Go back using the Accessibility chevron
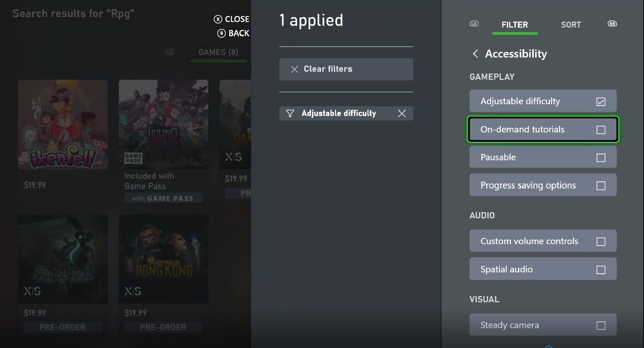The image size is (644, 348). coord(475,54)
